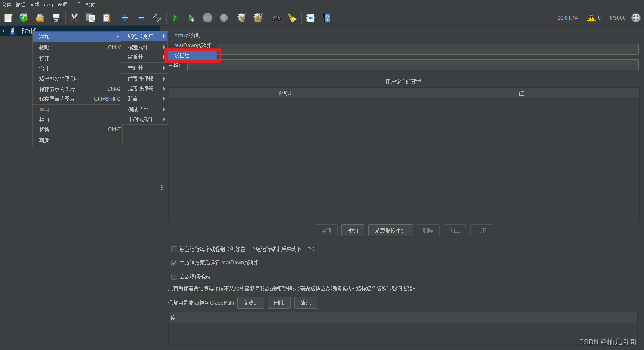644x350 pixels.
Task: Click the blue minus Collapse All icon
Action: (x=141, y=18)
